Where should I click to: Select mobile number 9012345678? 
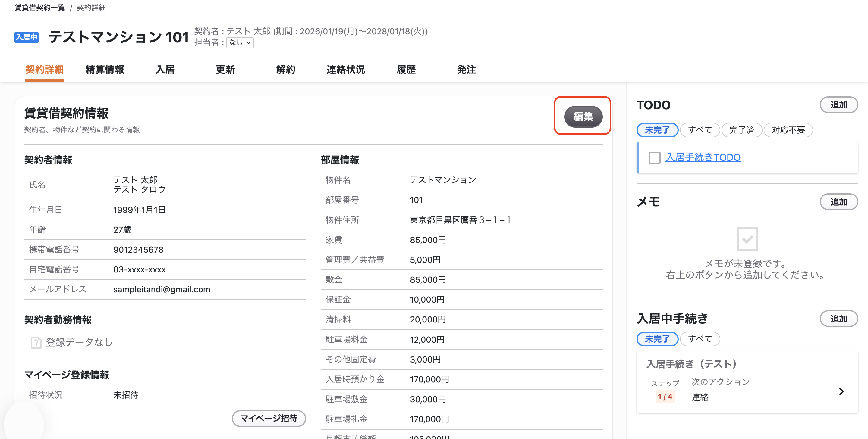coord(138,250)
